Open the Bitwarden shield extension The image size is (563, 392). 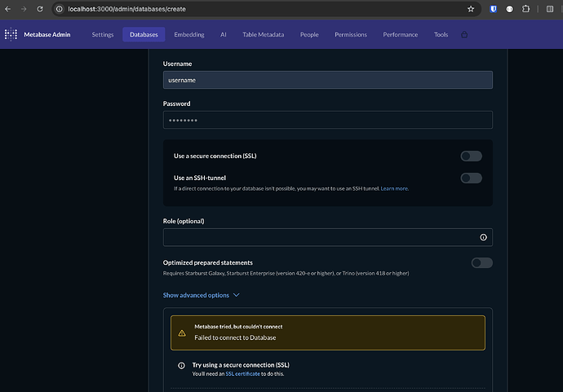point(494,9)
